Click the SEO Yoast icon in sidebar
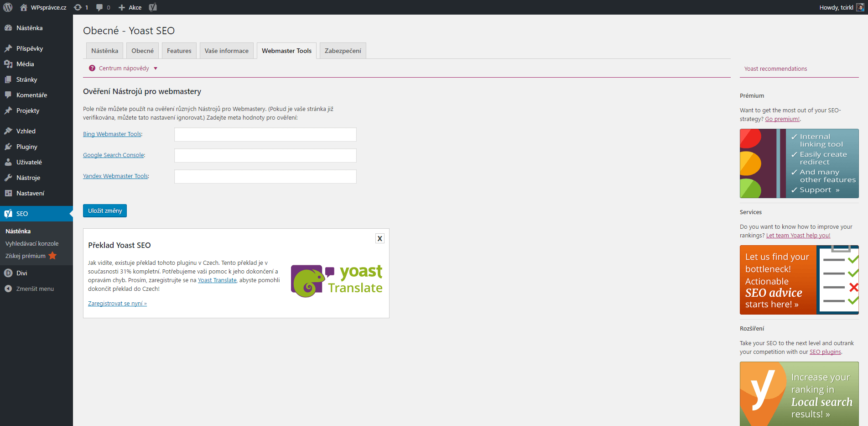 pos(8,214)
